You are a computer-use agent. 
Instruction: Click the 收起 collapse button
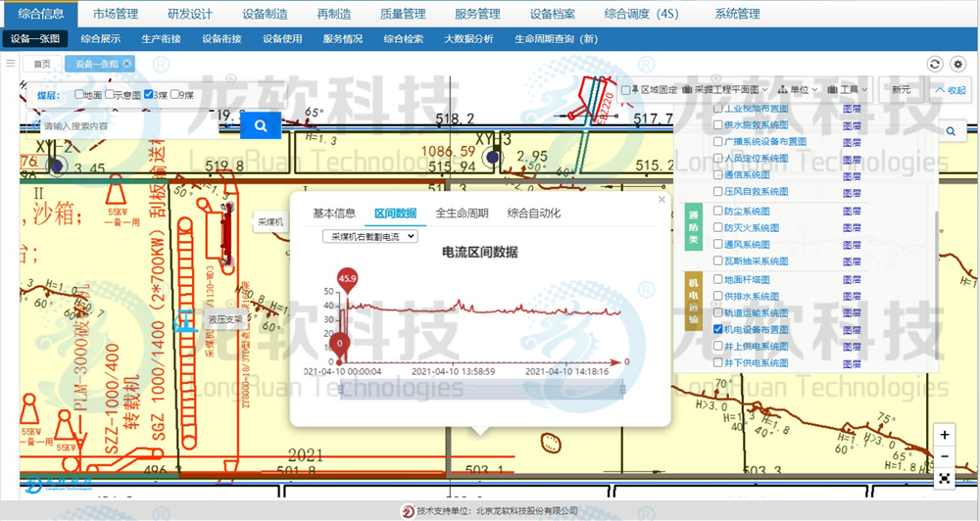click(x=950, y=90)
